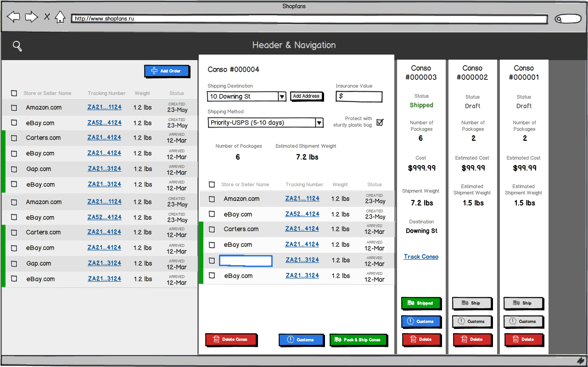Click the Add Order button
This screenshot has height=367, width=588.
click(x=167, y=71)
